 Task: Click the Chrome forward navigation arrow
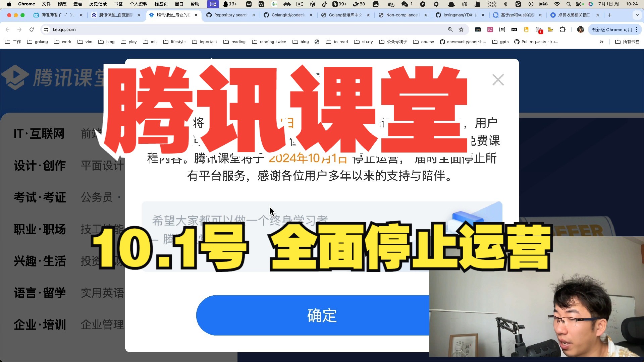[x=18, y=29]
